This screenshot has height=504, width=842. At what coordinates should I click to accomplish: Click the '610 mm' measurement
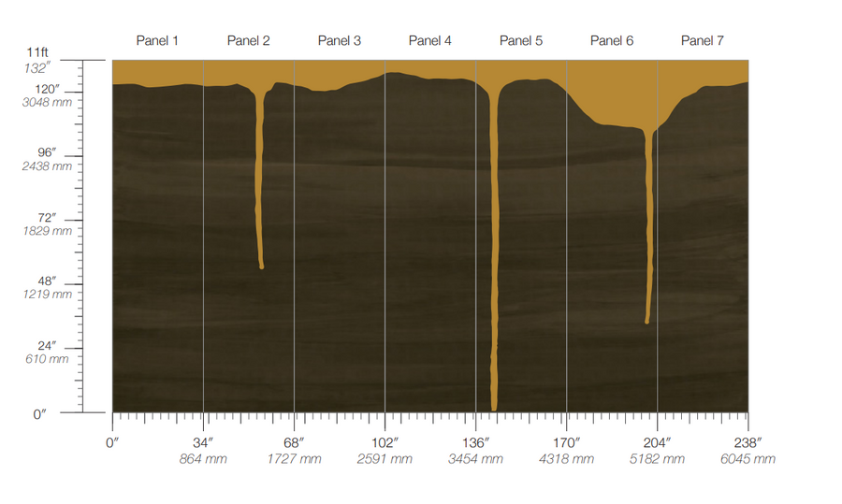click(x=47, y=358)
